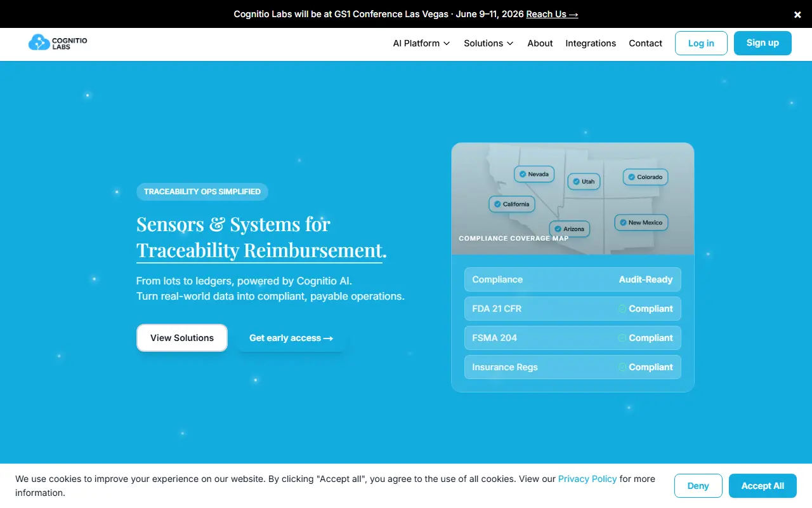Click the Traceability Ops Simplified badge
Viewport: 812px width, 508px height.
click(x=202, y=192)
